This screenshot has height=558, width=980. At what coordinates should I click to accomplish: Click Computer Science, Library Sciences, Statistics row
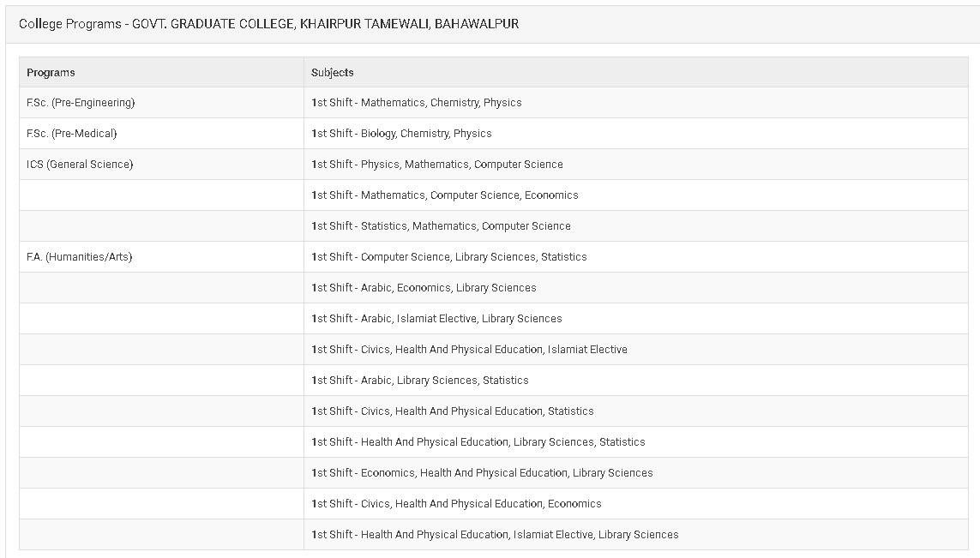click(x=636, y=257)
